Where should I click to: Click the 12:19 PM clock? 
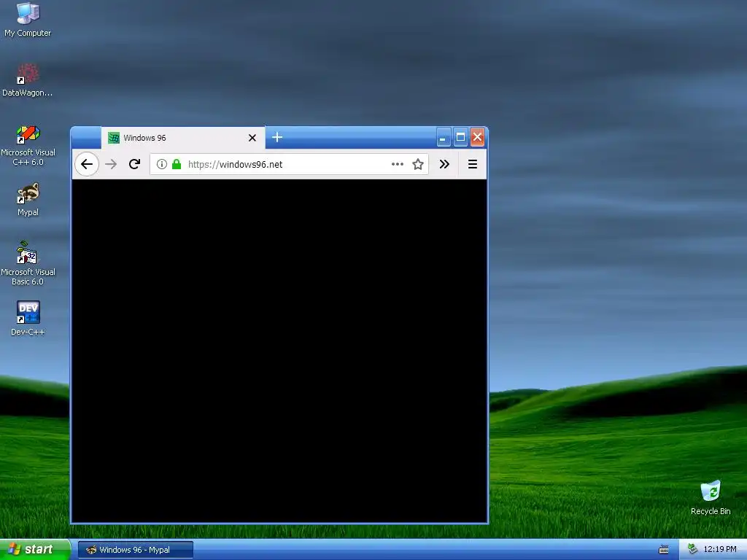(720, 550)
